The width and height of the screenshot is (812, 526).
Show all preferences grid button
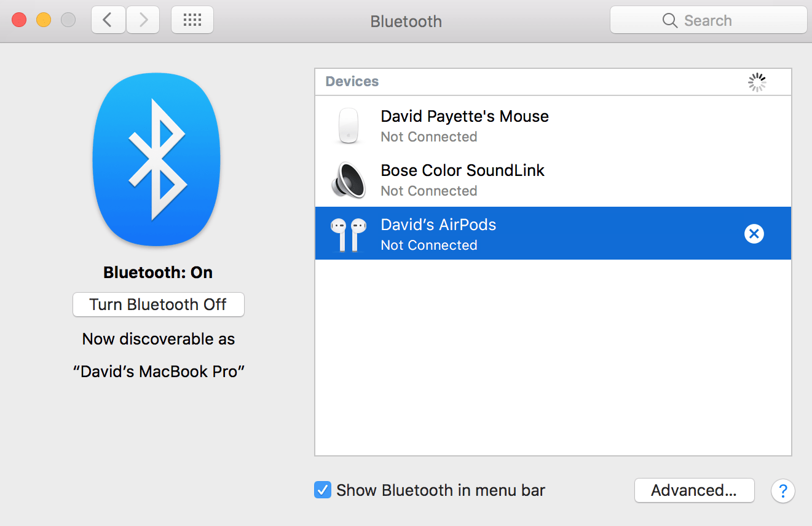point(192,20)
